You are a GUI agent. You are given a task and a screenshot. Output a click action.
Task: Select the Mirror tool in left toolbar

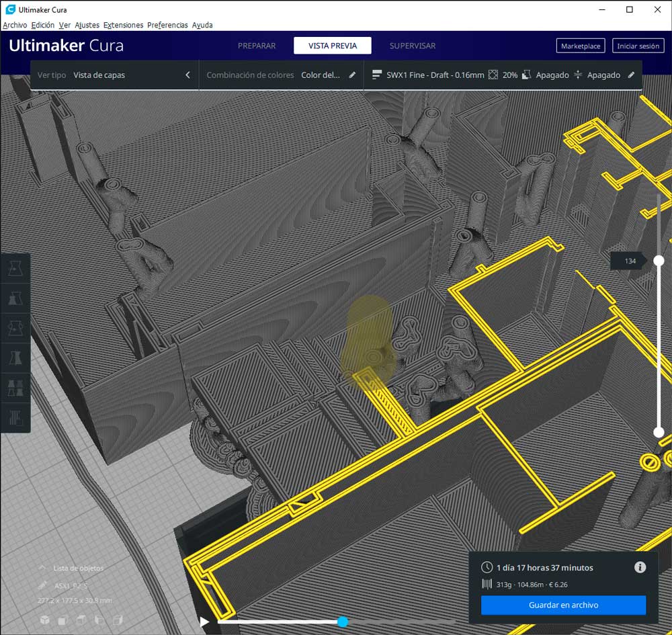pos(15,357)
